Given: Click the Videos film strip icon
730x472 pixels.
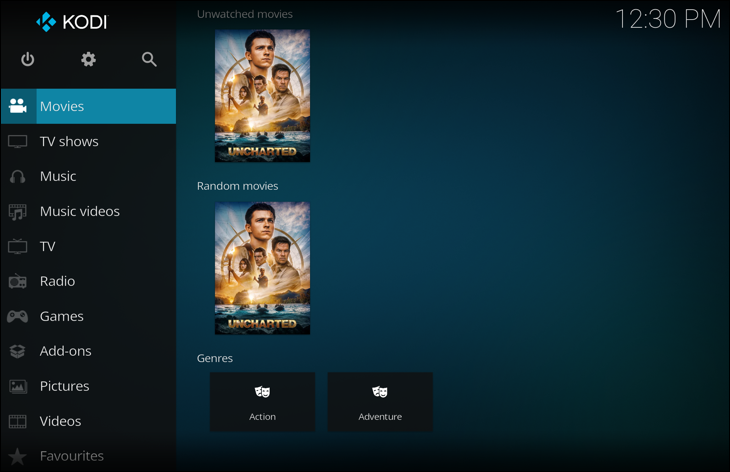Looking at the screenshot, I should [18, 421].
